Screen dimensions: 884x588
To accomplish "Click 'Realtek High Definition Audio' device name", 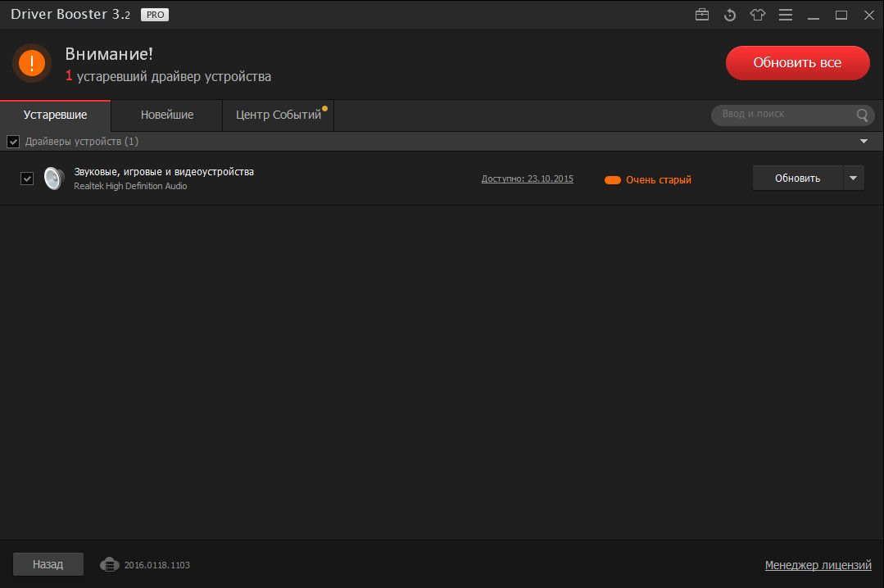I will pos(130,186).
